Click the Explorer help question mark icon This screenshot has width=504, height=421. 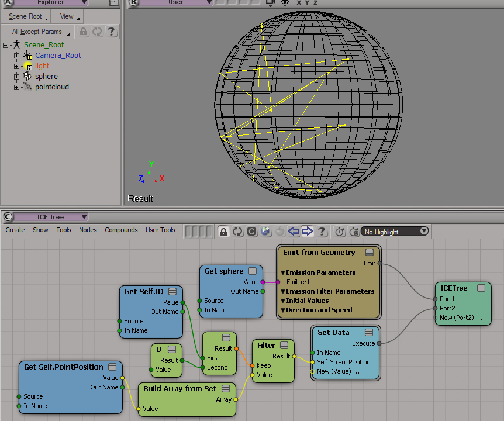point(111,32)
